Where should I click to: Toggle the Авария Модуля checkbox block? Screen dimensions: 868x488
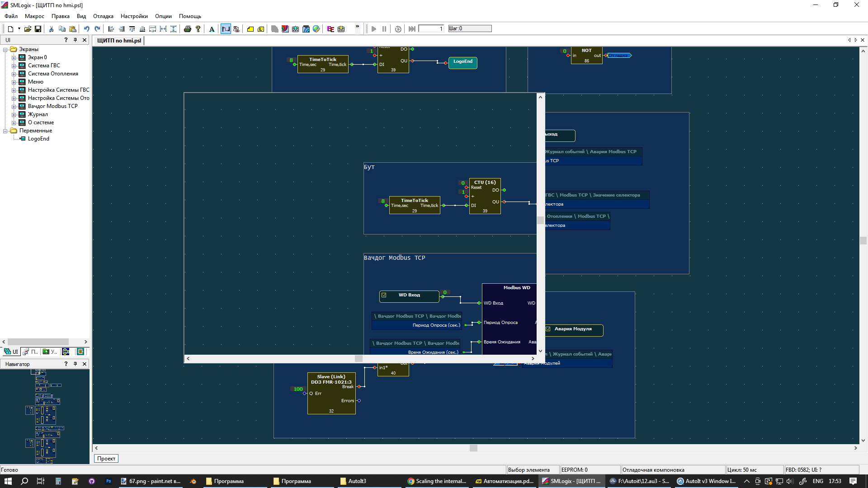tap(548, 329)
